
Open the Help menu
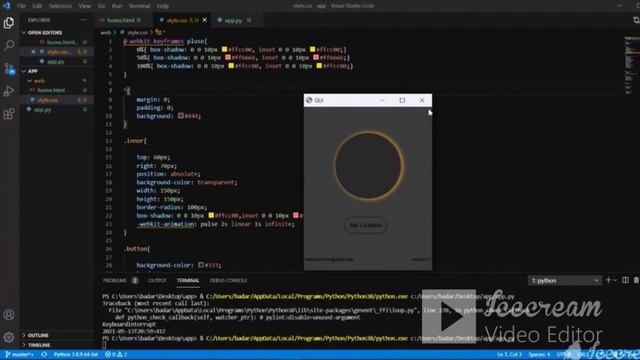click(x=163, y=6)
